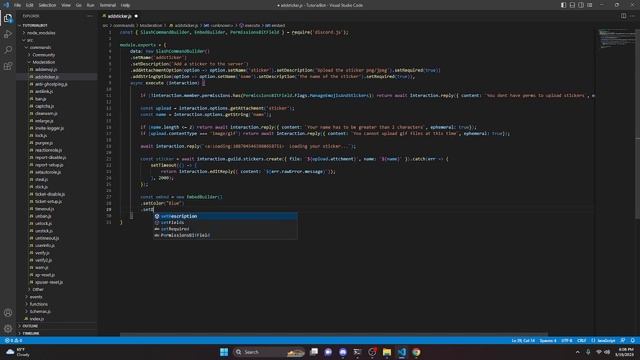Screen dimensions: 640x360
Task: Open the Search view in activity bar
Action: point(8,50)
